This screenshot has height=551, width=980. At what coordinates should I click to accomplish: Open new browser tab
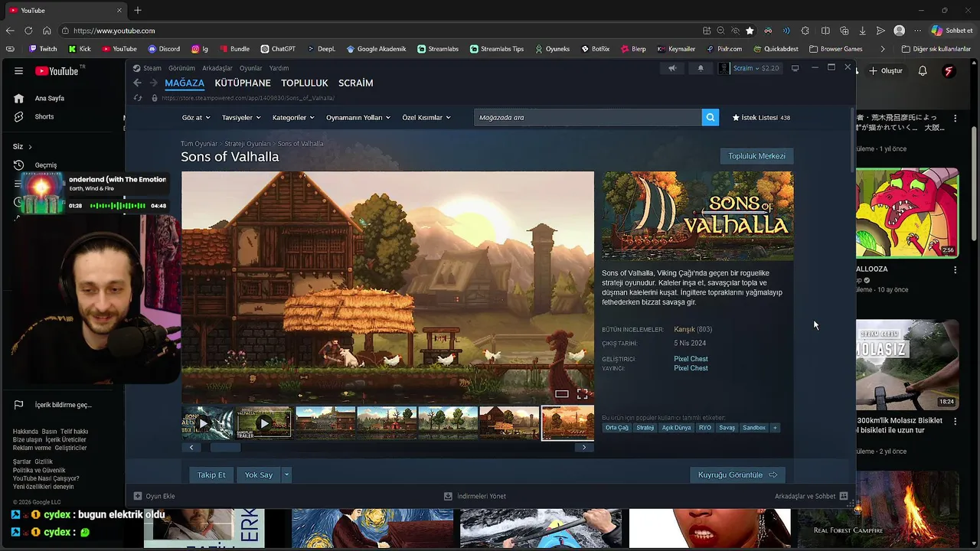click(x=138, y=10)
